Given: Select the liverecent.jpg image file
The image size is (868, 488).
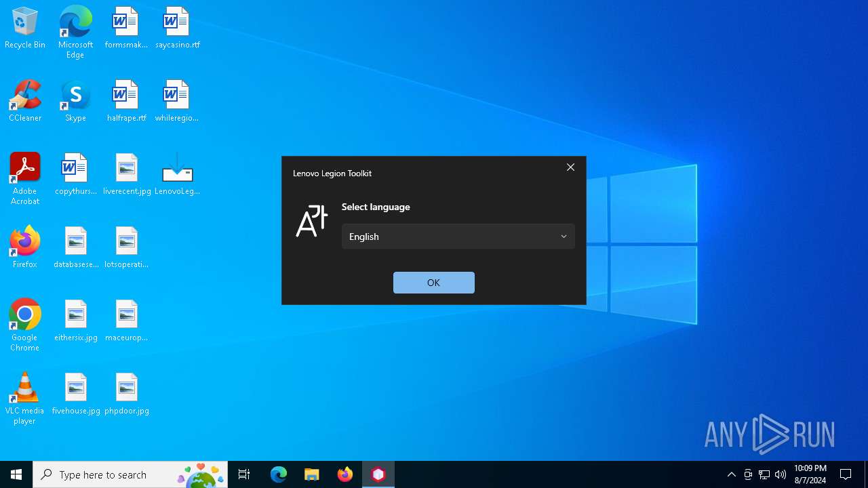Looking at the screenshot, I should pyautogui.click(x=126, y=175).
